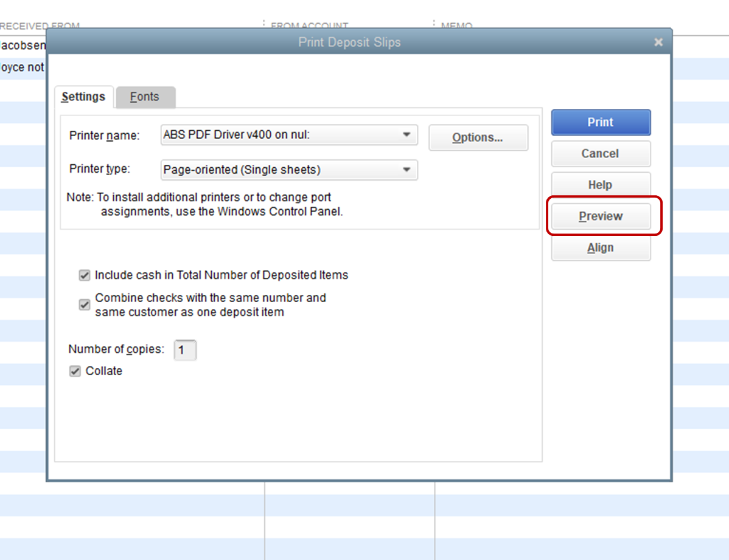Viewport: 729px width, 560px height.
Task: Click the FROM ACCOUNT column header
Action: (x=309, y=26)
